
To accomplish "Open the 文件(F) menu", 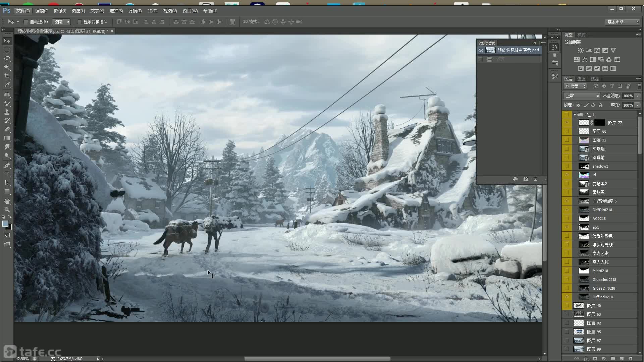I will 23,11.
